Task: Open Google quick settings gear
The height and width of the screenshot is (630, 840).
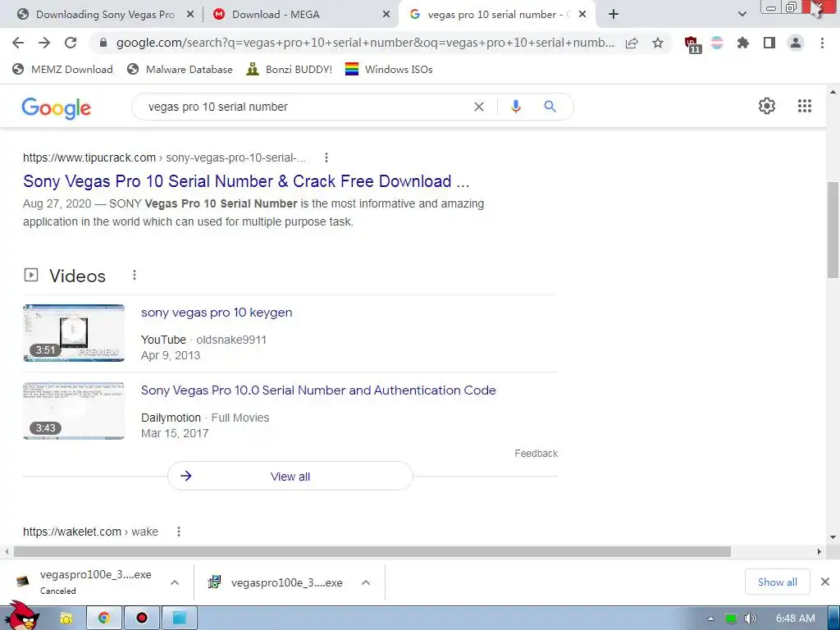Action: 767,106
